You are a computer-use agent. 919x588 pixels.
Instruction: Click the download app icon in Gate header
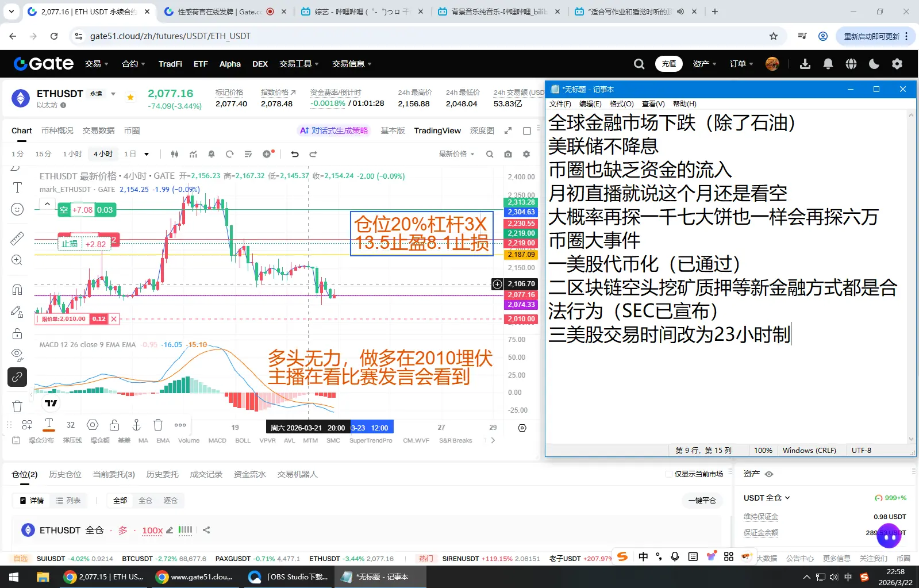[x=805, y=64]
